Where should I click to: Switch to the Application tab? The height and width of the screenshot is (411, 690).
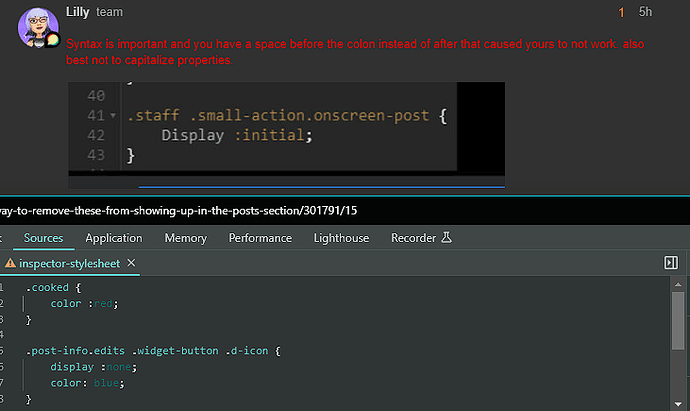[x=114, y=238]
